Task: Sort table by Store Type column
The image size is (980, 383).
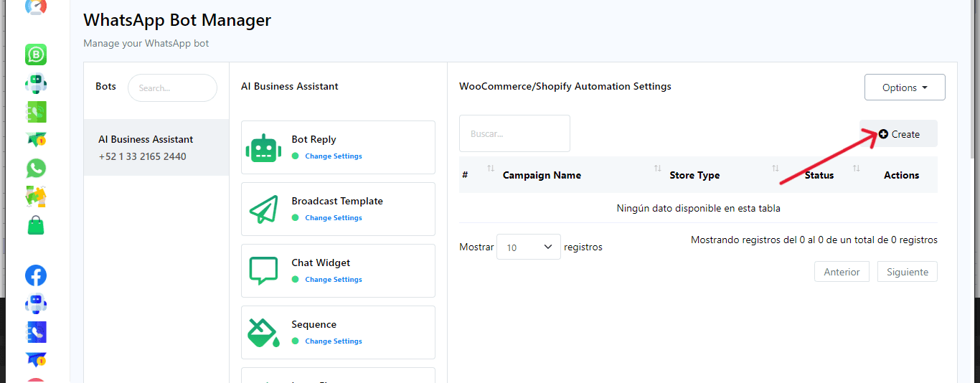Action: (x=694, y=175)
